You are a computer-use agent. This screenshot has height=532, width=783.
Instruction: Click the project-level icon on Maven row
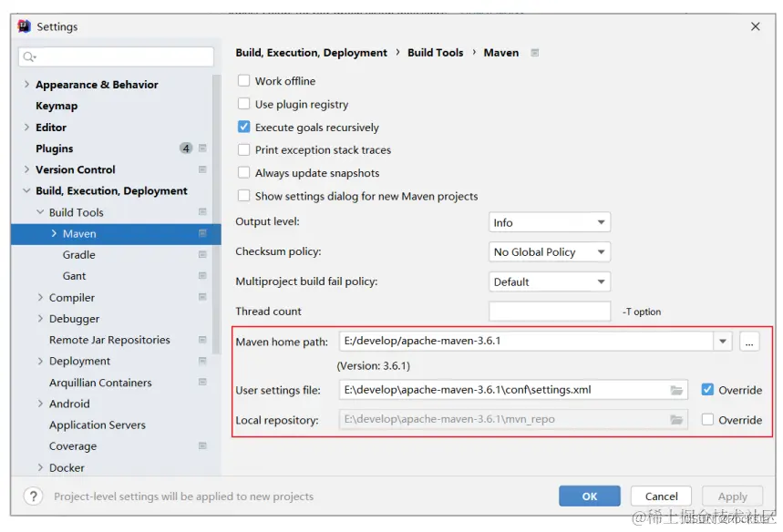pyautogui.click(x=202, y=233)
